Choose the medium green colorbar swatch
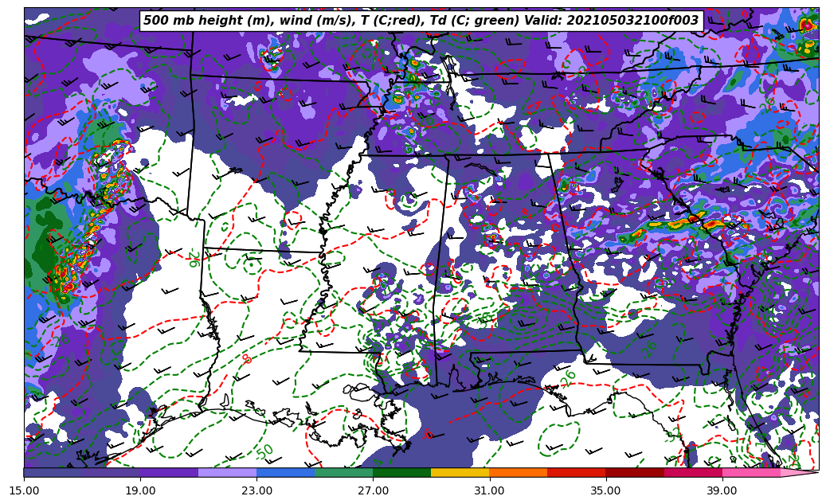Image resolution: width=826 pixels, height=504 pixels. pos(343,473)
